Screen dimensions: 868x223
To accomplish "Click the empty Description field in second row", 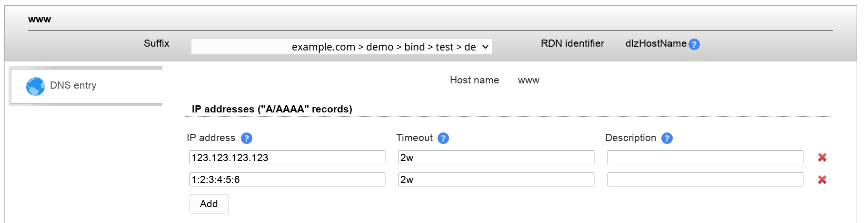I will coord(705,180).
